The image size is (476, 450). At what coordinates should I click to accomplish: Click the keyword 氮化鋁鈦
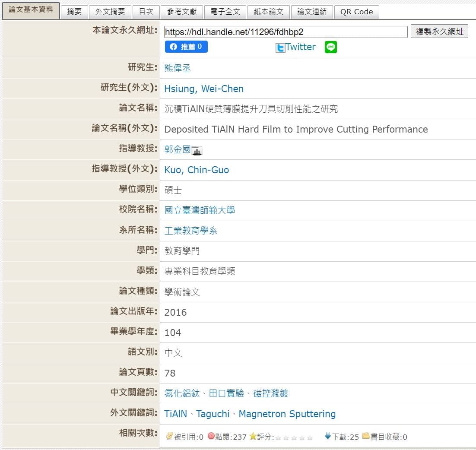(x=182, y=393)
